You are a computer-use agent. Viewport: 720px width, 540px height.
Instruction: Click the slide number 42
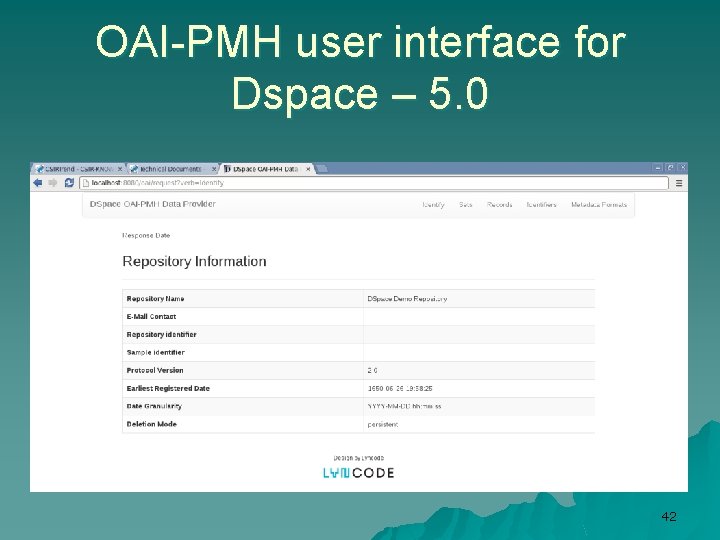tap(669, 517)
